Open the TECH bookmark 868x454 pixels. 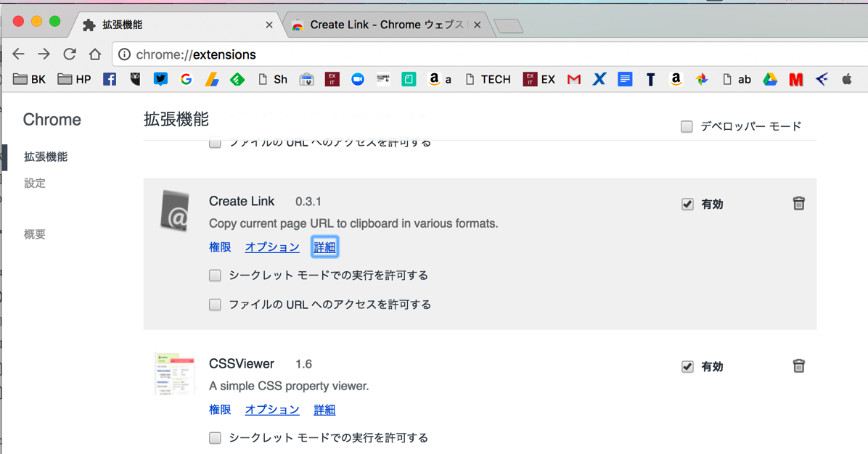488,79
